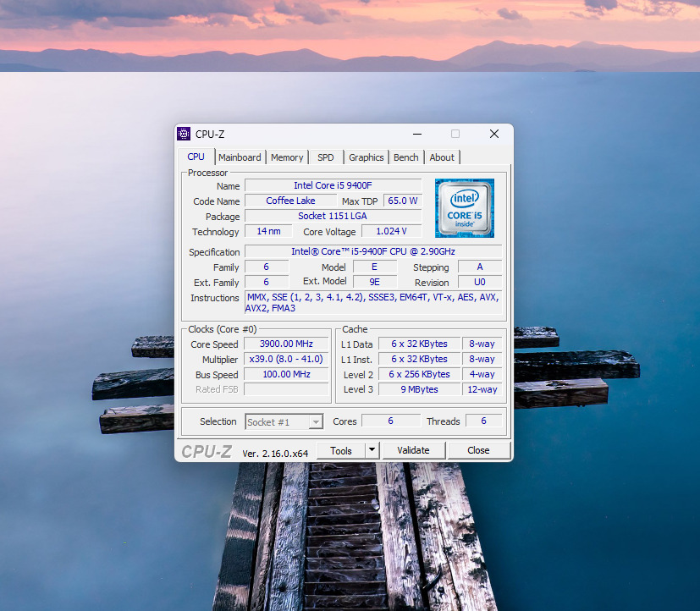Click the Level 3 value 9 MBytes
This screenshot has height=611, width=700.
click(419, 389)
